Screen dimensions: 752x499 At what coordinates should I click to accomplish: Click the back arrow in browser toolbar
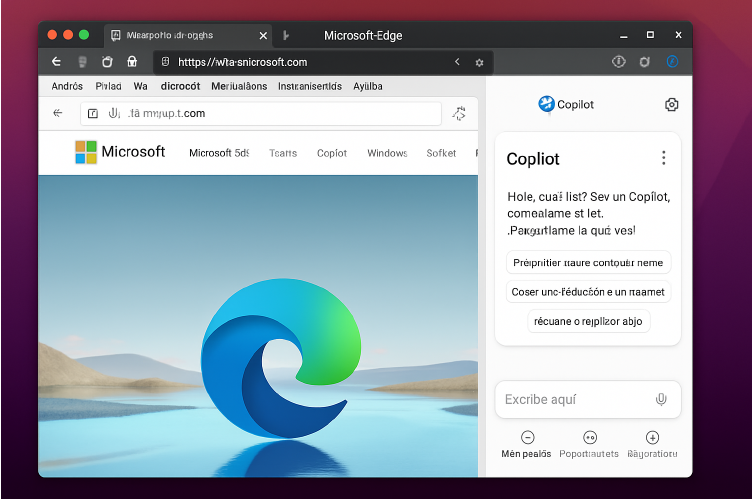[56, 61]
